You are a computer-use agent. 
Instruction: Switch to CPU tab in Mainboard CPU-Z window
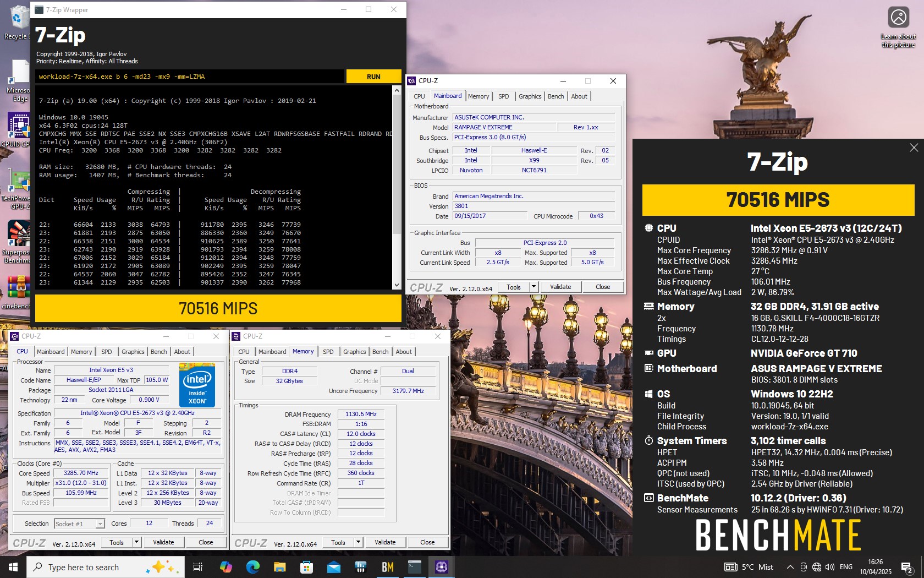tap(420, 96)
